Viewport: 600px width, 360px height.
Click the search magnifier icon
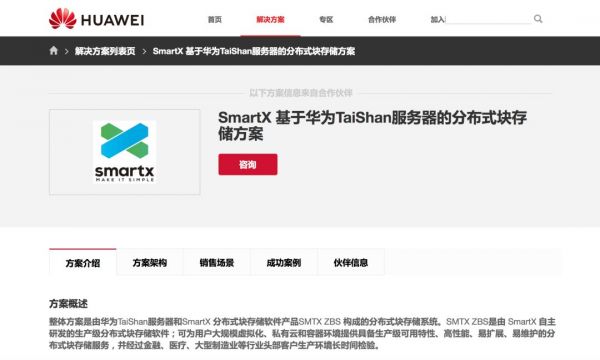(538, 19)
